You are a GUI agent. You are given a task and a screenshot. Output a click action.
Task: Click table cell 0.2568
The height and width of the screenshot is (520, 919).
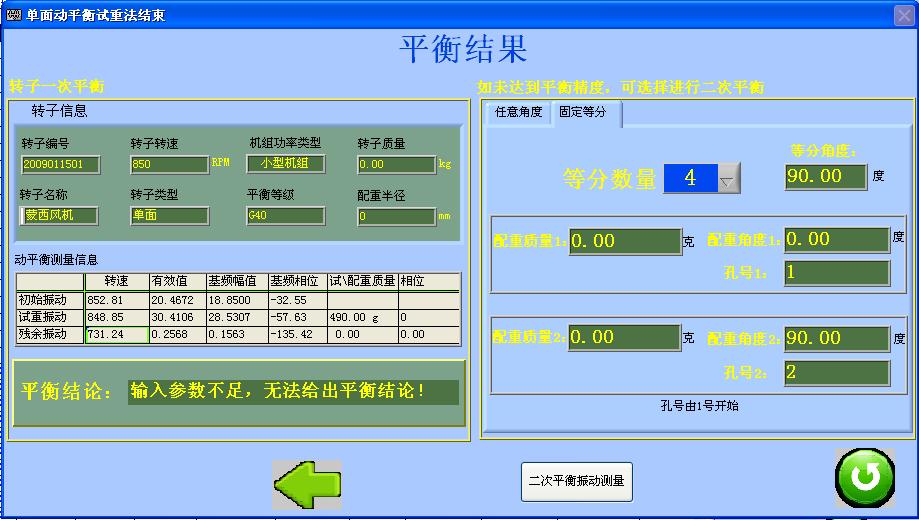(x=178, y=334)
